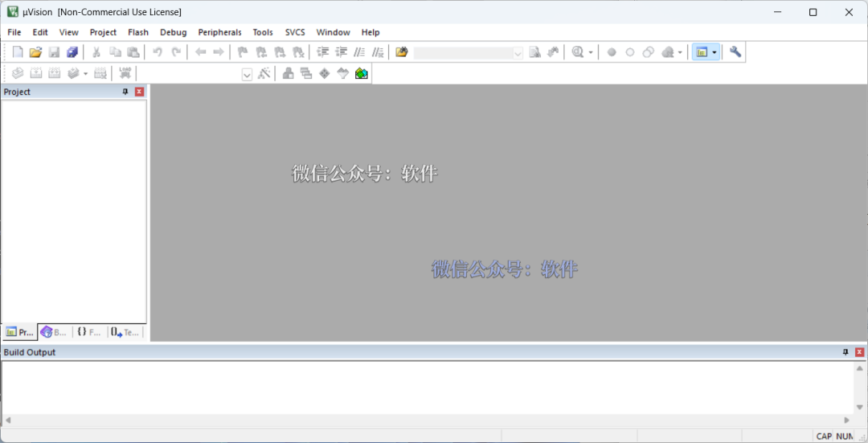Stop build toolbar icon
Viewport: 868px width, 443px height.
pyautogui.click(x=100, y=73)
